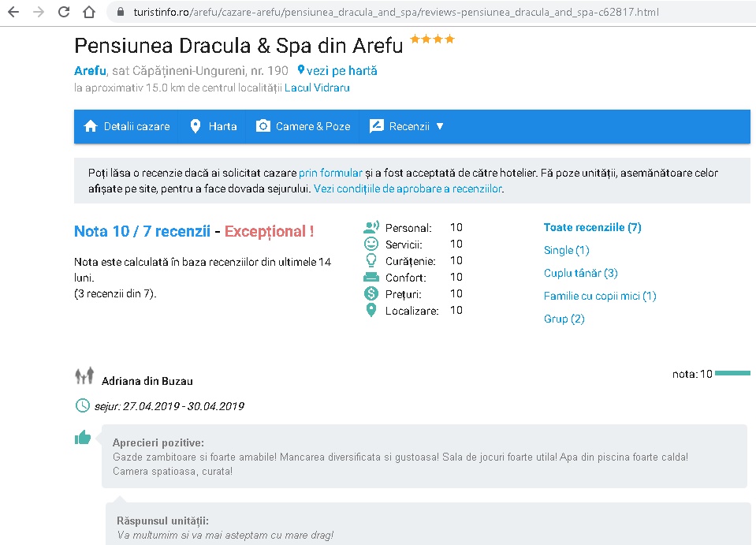Click the camera icon in Camere & Poze
Screen dimensions: 756x545
[x=263, y=126]
